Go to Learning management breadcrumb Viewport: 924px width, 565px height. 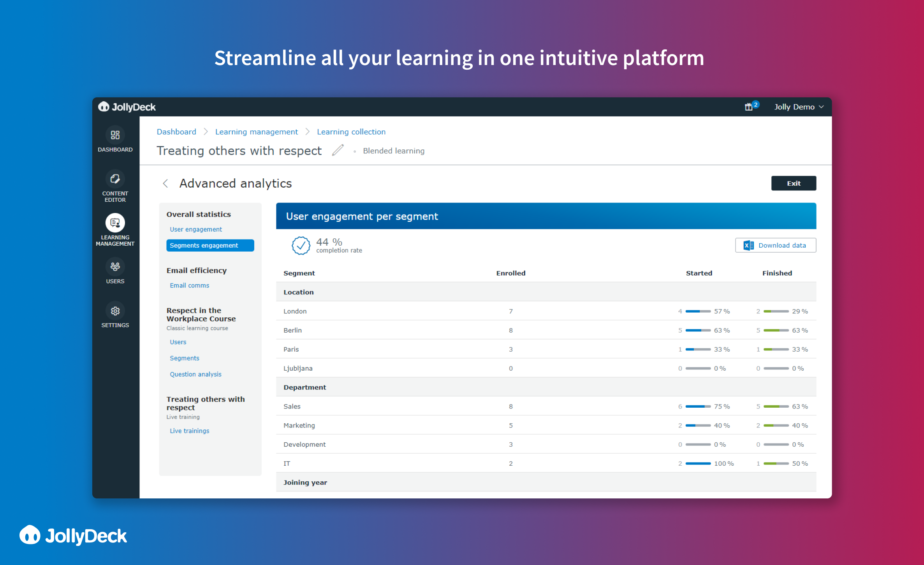256,132
